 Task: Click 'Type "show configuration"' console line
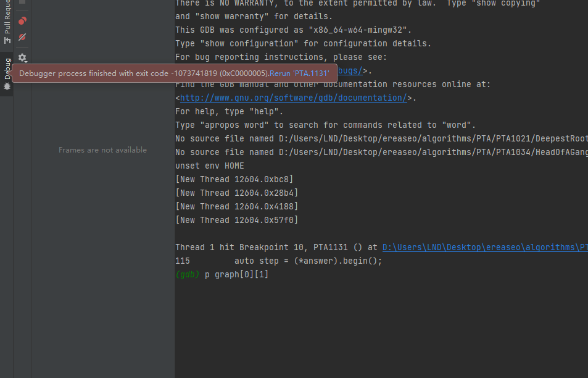(304, 43)
